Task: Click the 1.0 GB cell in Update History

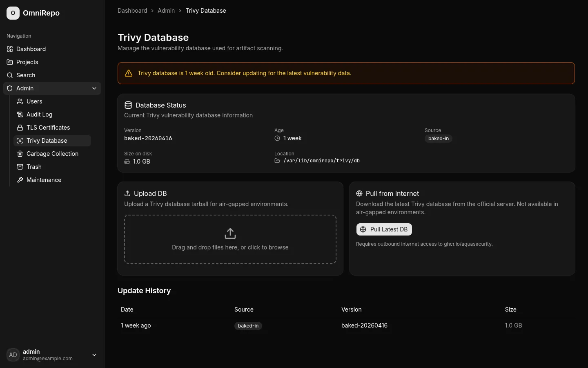Action: 513,325
